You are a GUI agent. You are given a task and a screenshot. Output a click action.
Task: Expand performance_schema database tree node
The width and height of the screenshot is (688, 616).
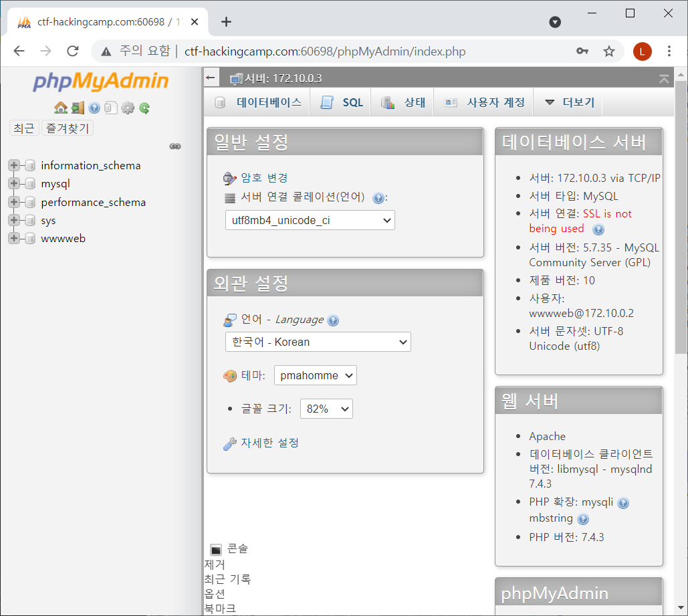point(13,201)
